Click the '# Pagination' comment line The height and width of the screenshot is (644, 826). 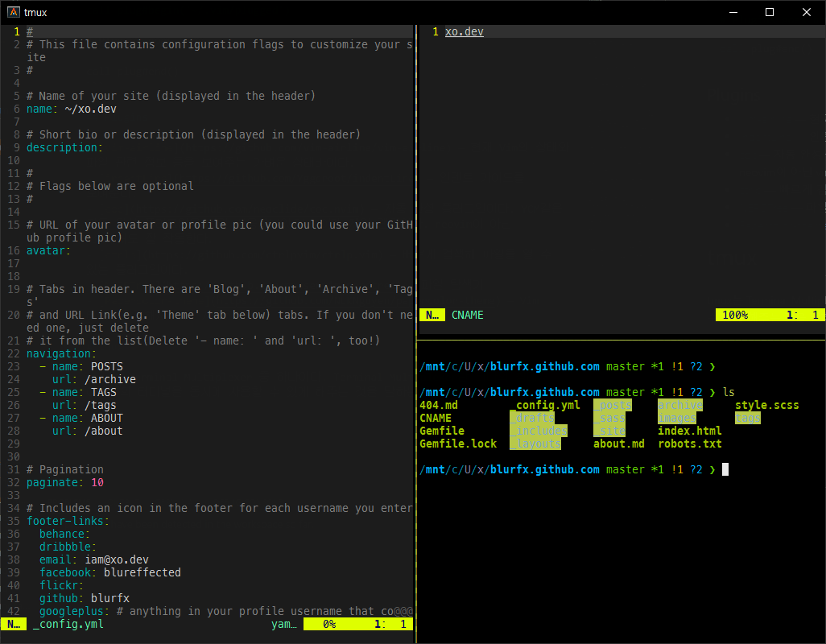(x=64, y=469)
